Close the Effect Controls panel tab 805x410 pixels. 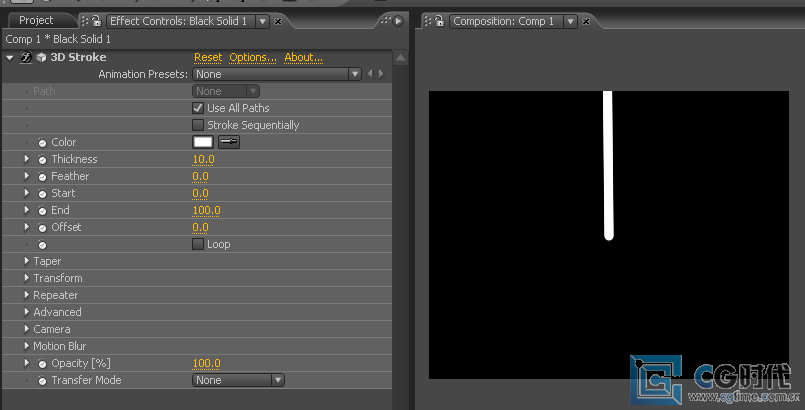(278, 22)
